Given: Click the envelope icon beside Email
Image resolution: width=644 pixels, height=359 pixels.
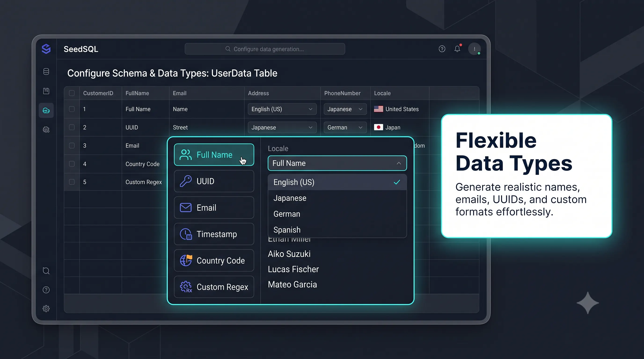Looking at the screenshot, I should [x=186, y=208].
